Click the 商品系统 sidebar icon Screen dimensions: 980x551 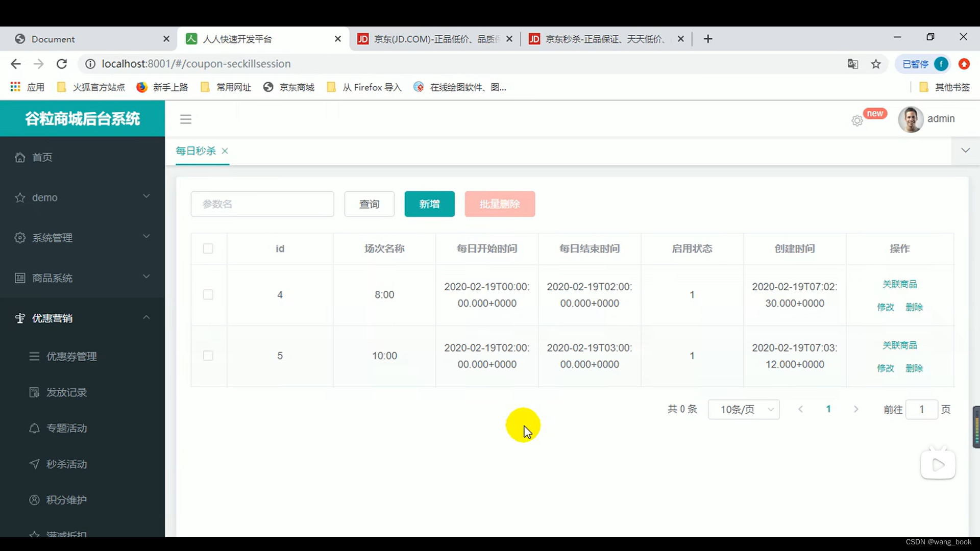pos(19,278)
